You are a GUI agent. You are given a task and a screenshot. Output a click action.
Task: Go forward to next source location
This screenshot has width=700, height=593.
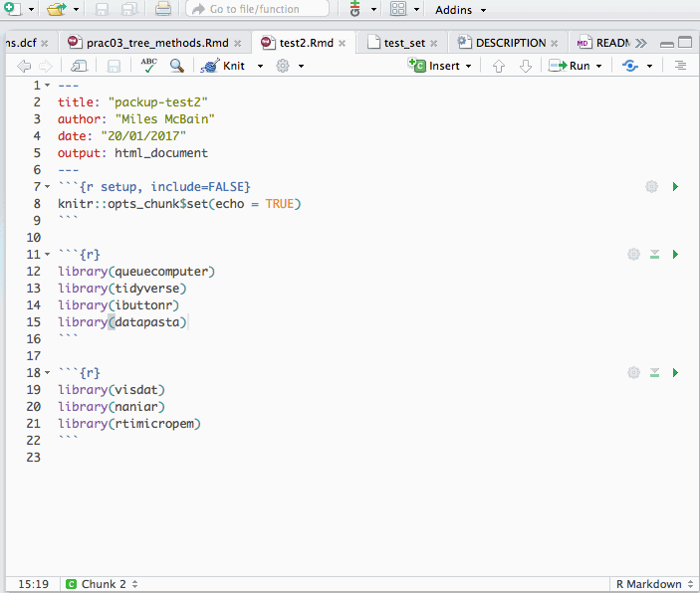tap(46, 66)
